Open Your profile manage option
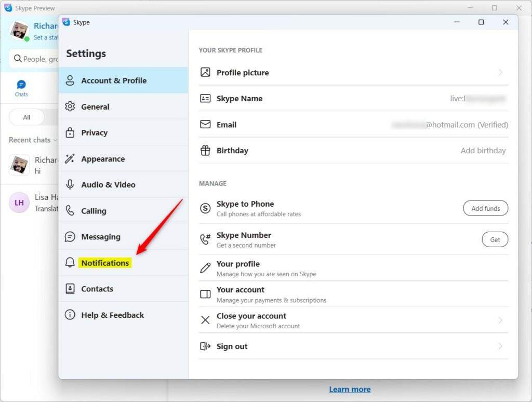532x402 pixels. (x=353, y=269)
